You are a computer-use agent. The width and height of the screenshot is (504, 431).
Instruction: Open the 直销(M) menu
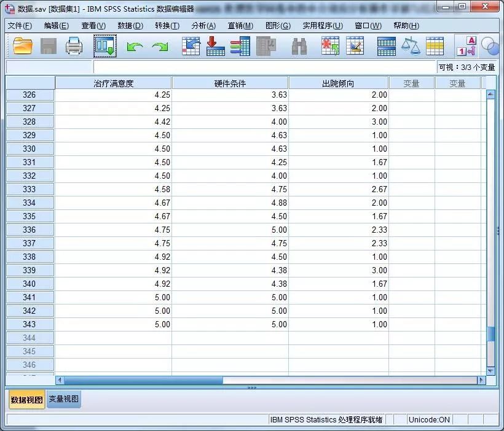[240, 26]
